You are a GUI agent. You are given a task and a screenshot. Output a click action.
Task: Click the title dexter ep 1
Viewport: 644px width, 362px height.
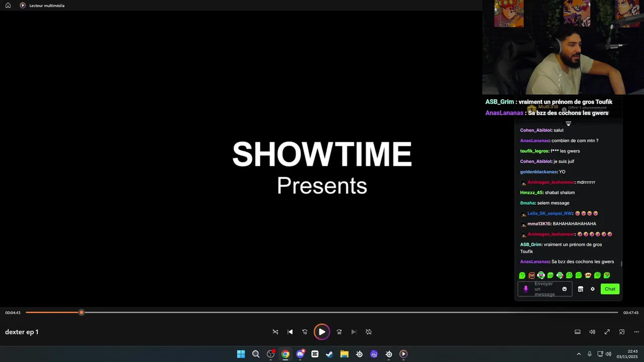click(22, 332)
